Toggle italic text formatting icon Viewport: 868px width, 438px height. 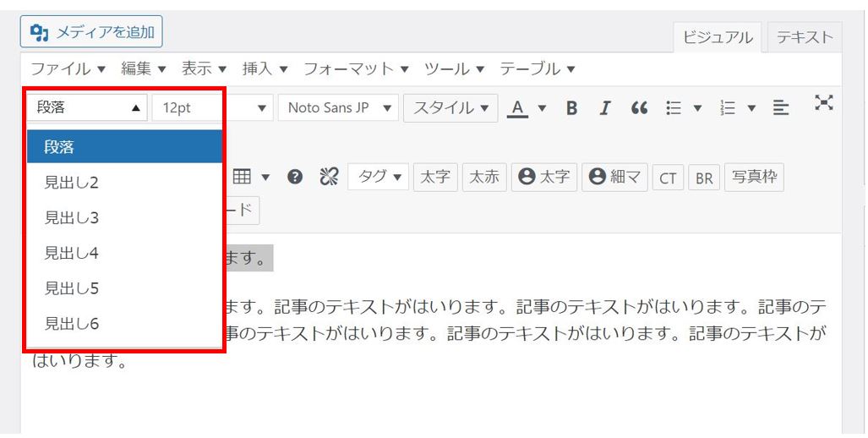point(605,108)
